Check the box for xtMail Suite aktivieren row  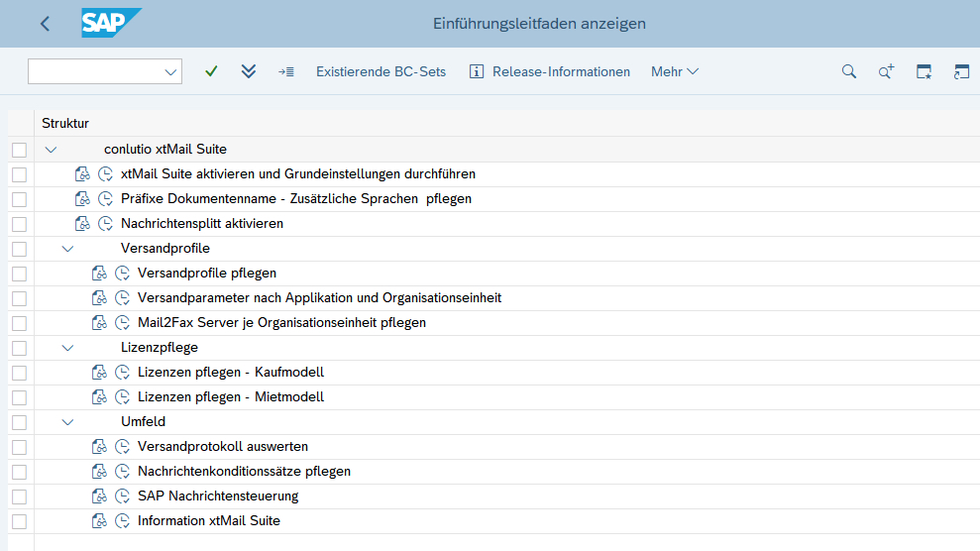pyautogui.click(x=20, y=174)
